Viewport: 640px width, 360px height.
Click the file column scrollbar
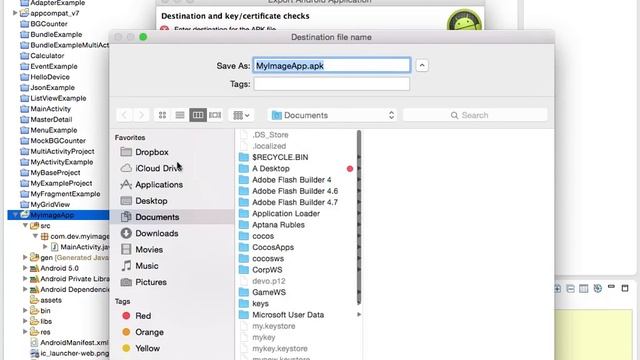point(359,217)
